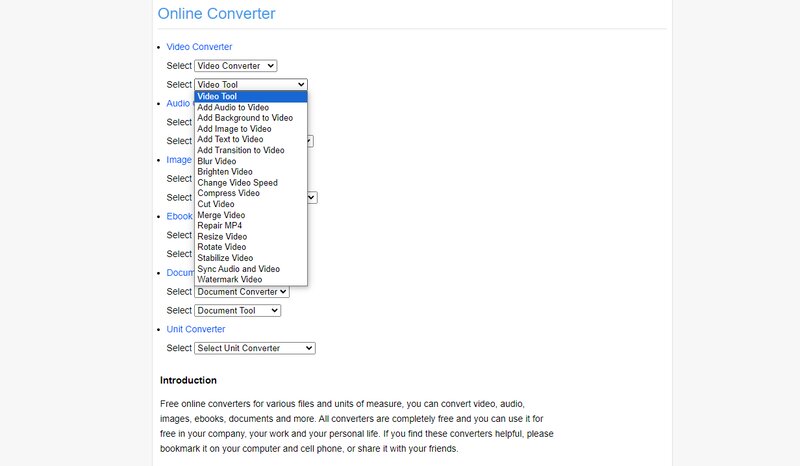
Task: Choose Rotate Video option
Action: [251, 247]
